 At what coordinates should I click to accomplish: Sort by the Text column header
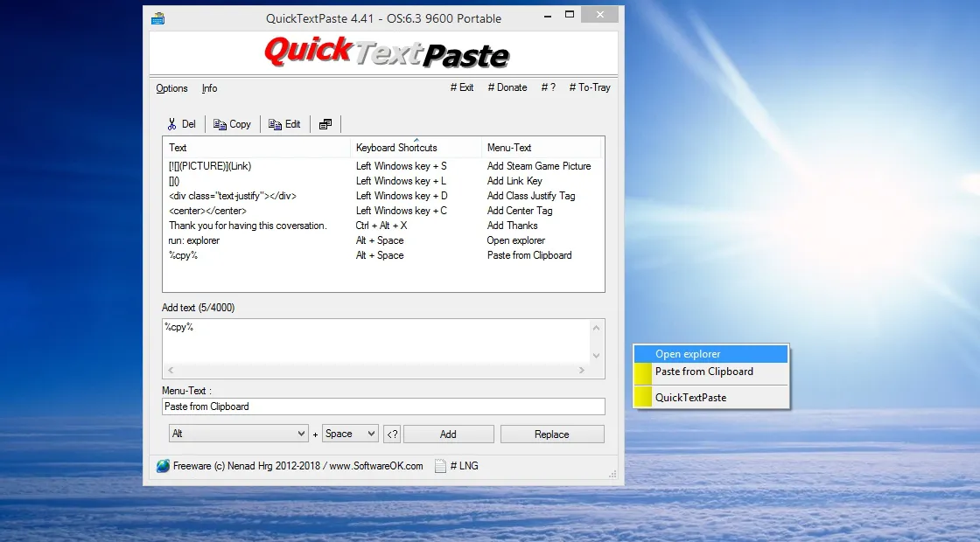256,148
